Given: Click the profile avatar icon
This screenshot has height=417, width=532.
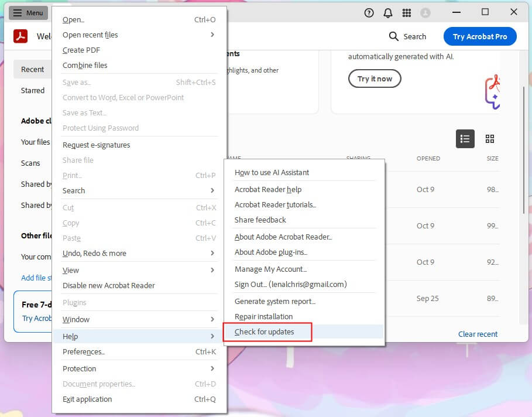Looking at the screenshot, I should (425, 13).
